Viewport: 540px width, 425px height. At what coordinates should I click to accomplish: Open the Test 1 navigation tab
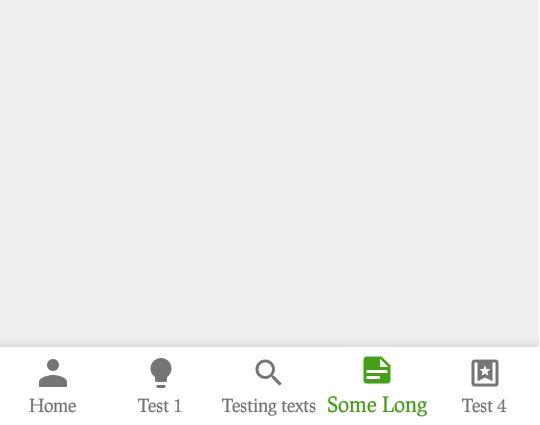162,386
